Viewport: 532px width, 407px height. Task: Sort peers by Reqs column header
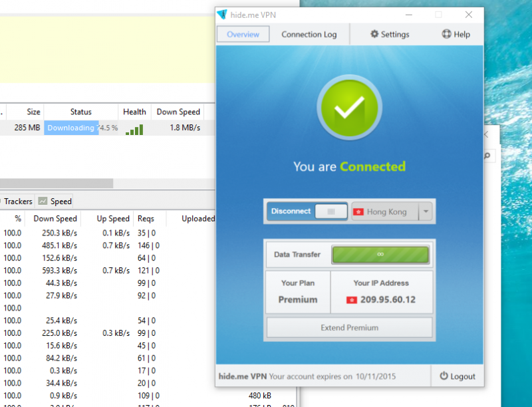click(150, 219)
